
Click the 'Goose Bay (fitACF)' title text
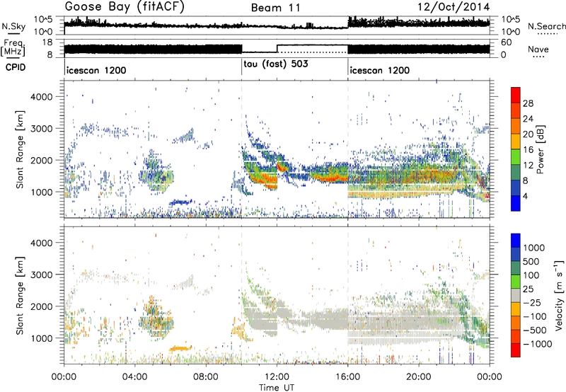pos(125,7)
